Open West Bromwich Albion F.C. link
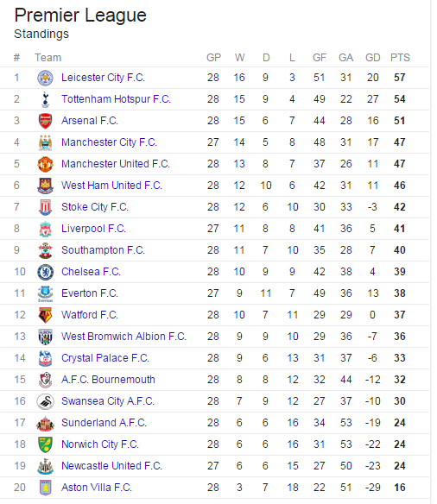The height and width of the screenshot is (504, 437). click(x=123, y=337)
